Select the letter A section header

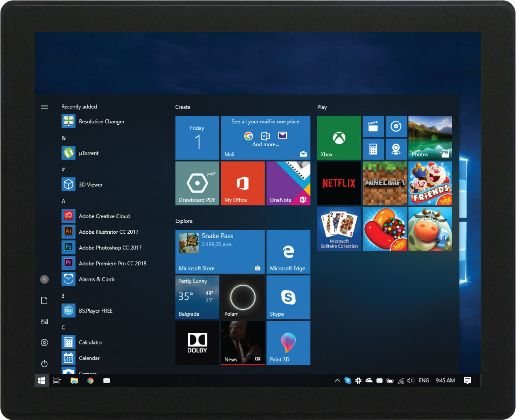coord(64,201)
